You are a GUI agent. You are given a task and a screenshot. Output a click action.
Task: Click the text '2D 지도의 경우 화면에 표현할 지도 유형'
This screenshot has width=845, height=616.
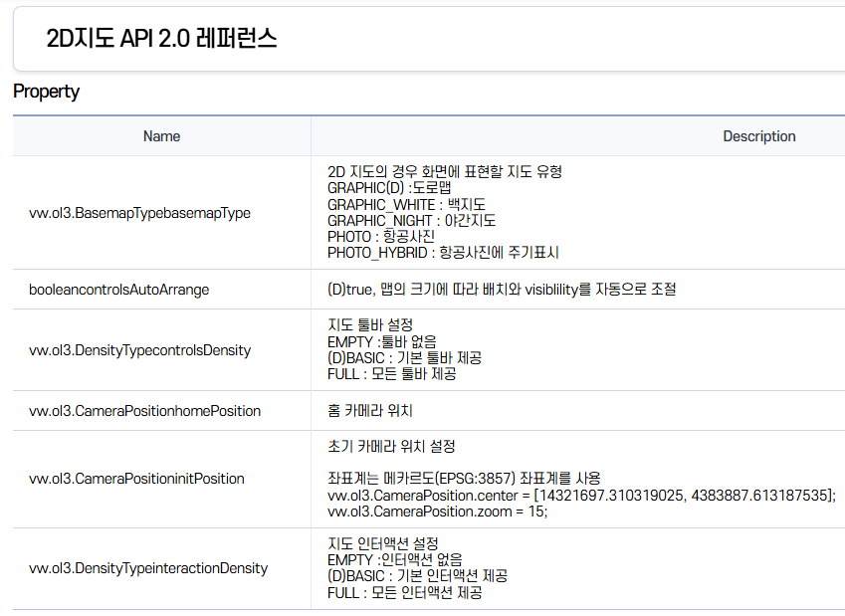coord(445,172)
